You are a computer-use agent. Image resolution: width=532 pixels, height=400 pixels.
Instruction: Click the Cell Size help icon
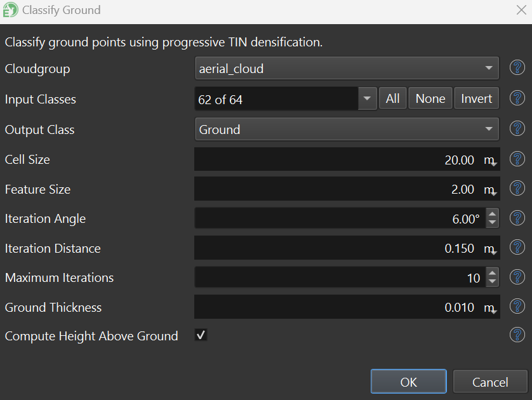(517, 159)
